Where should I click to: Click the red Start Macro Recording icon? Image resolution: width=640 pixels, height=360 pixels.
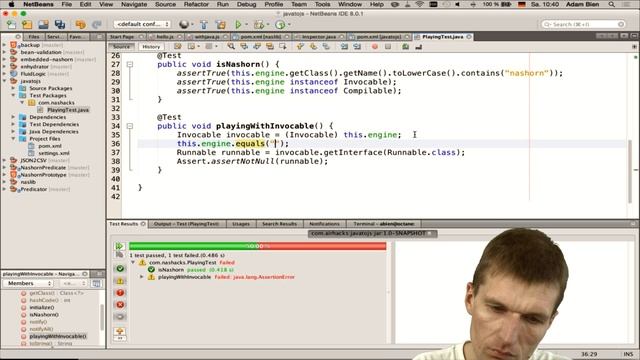click(x=375, y=47)
